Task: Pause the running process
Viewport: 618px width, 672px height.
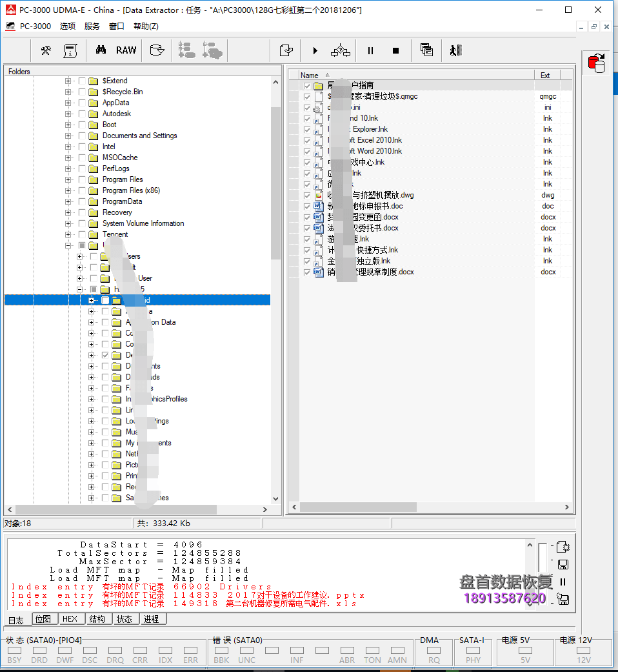Action: tap(370, 50)
